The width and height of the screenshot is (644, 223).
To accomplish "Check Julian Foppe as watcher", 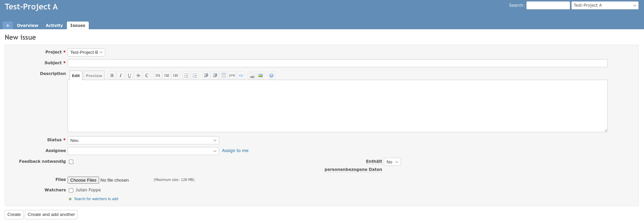I will coord(71,190).
